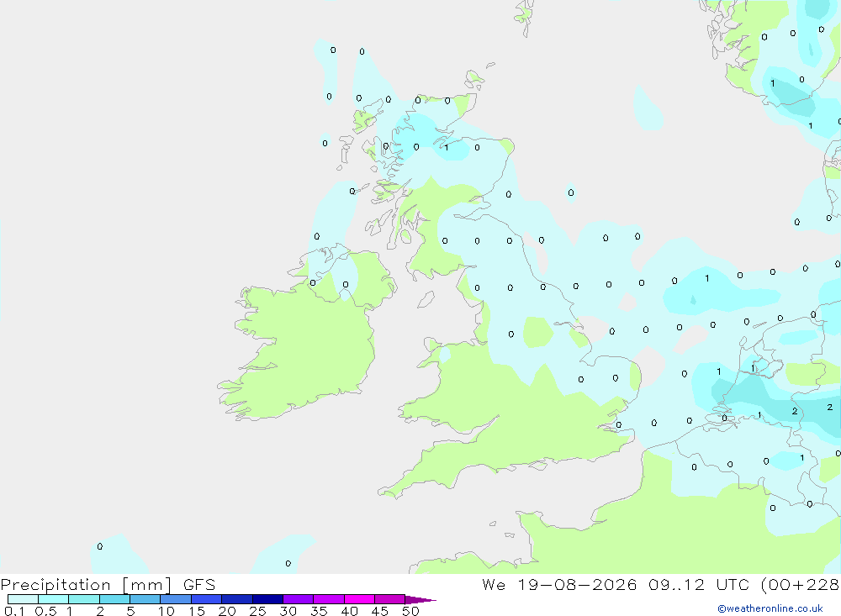Pick the purple swatch between 30 and 35
The width and height of the screenshot is (841, 616).
tap(299, 599)
